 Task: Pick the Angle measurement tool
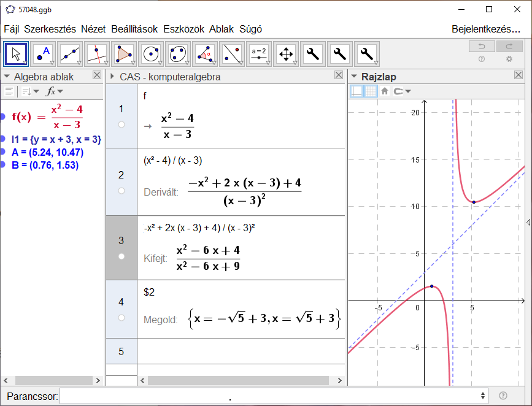pyautogui.click(x=205, y=54)
